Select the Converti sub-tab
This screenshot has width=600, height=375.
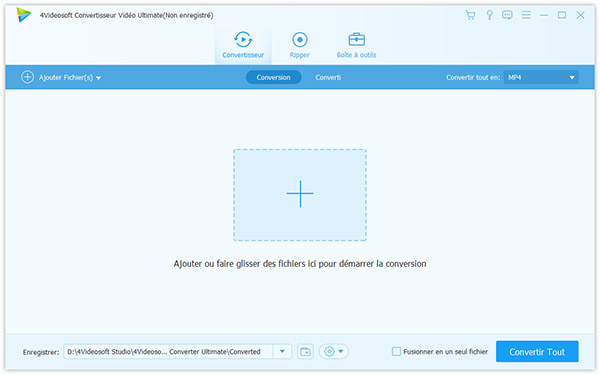point(328,77)
